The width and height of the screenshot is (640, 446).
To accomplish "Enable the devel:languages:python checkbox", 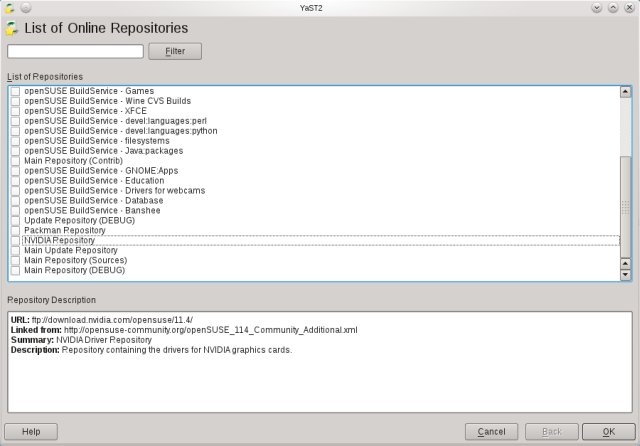I will tap(15, 131).
